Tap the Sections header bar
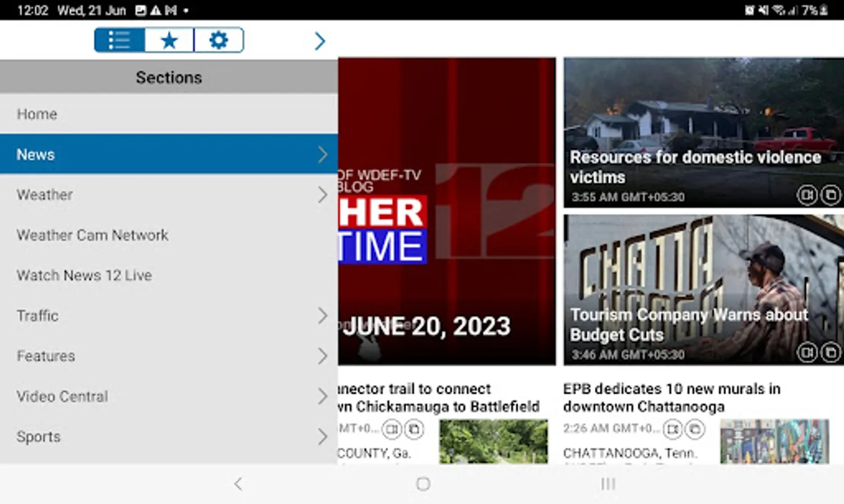The width and height of the screenshot is (844, 504). point(169,77)
